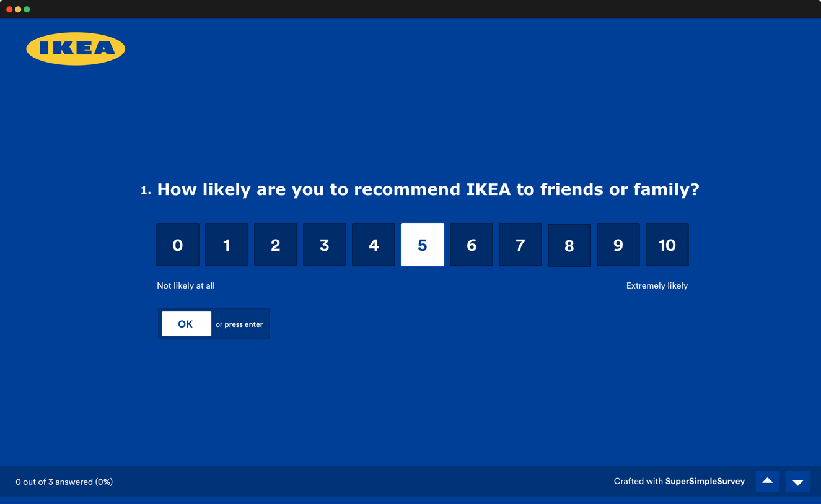821x504 pixels.
Task: Go to previous question with up arrow
Action: (x=767, y=481)
